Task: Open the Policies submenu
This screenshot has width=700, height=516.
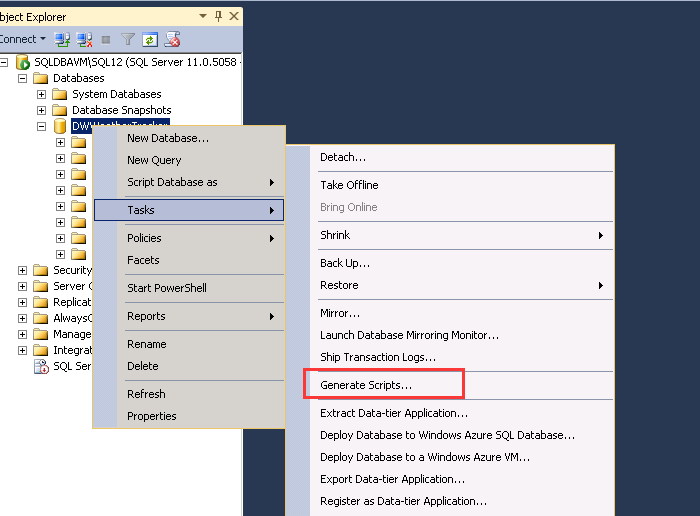Action: (189, 238)
